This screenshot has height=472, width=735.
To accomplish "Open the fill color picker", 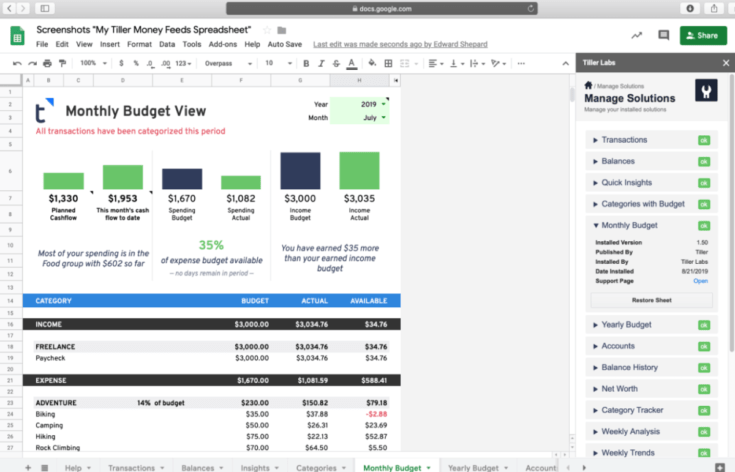I will point(372,63).
